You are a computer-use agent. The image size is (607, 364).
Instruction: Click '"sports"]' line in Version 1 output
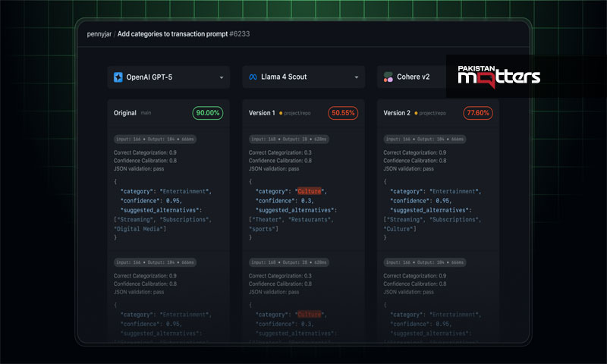pyautogui.click(x=263, y=229)
